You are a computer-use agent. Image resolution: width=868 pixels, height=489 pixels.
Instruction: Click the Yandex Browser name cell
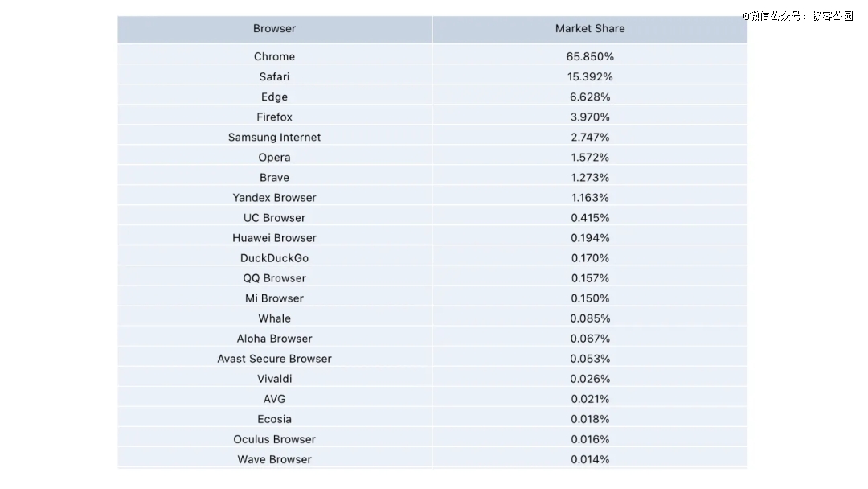coord(274,197)
